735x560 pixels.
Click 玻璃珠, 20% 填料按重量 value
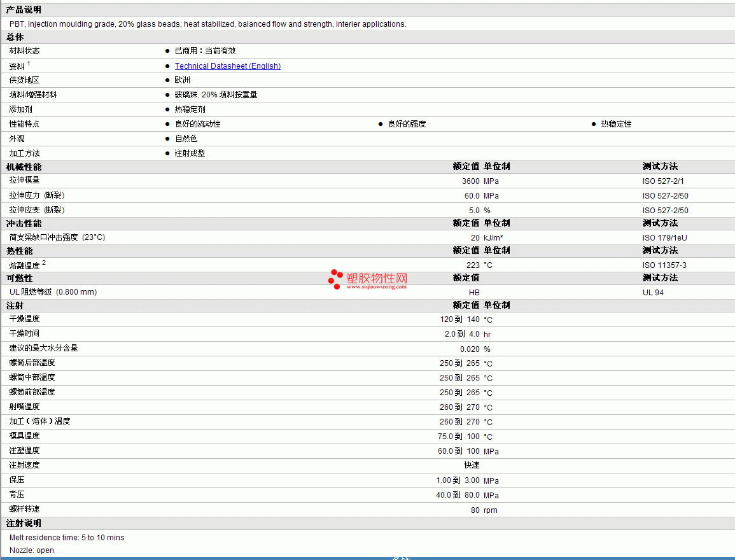pyautogui.click(x=216, y=95)
